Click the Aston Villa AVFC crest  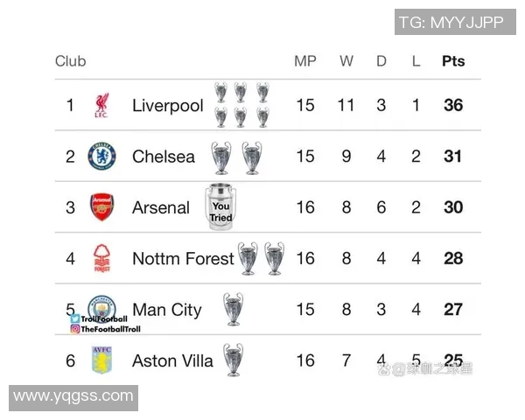(101, 360)
